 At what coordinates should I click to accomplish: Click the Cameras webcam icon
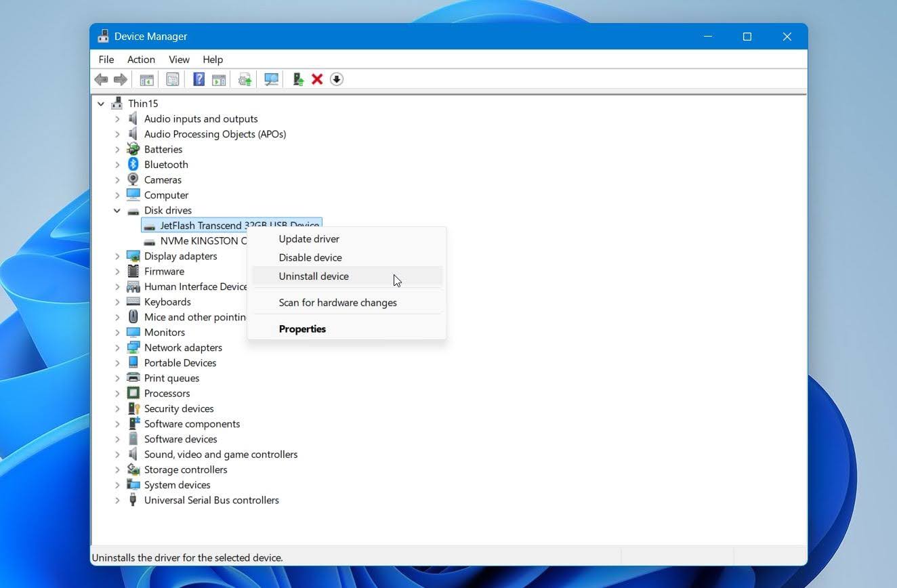click(x=133, y=180)
